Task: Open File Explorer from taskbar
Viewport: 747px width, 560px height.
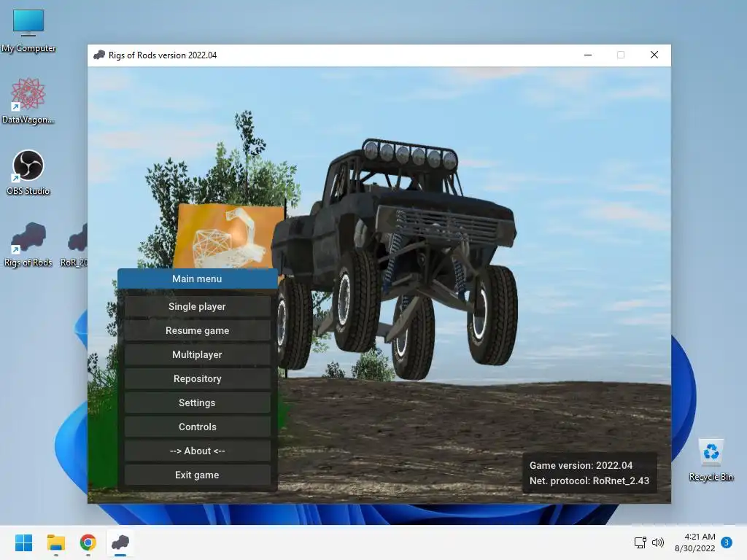Action: [55, 542]
